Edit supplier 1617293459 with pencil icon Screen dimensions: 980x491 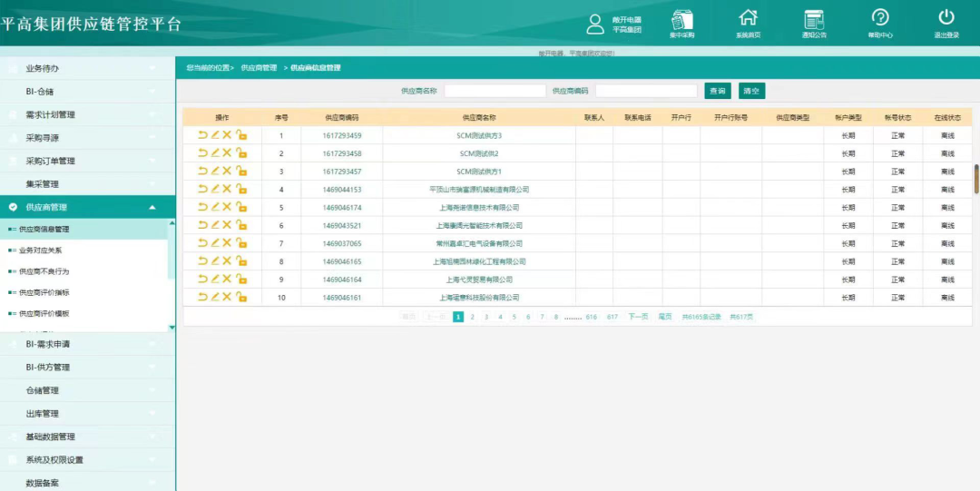pyautogui.click(x=215, y=135)
